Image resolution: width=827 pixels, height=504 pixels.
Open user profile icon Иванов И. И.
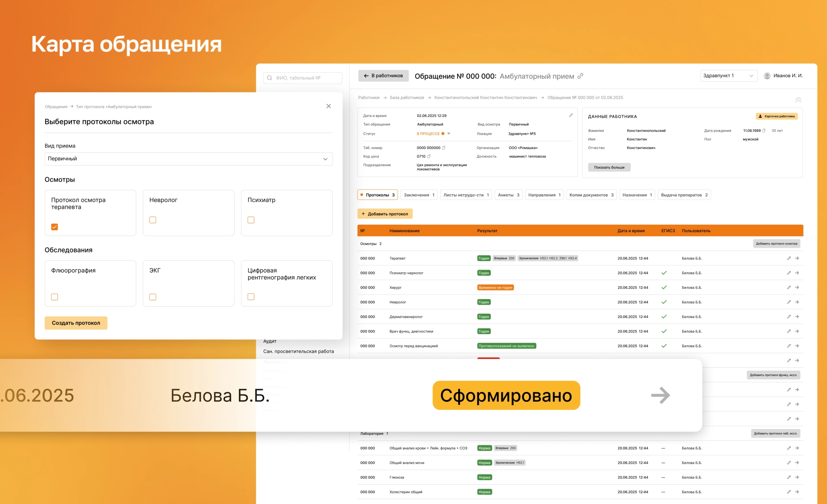tap(768, 76)
